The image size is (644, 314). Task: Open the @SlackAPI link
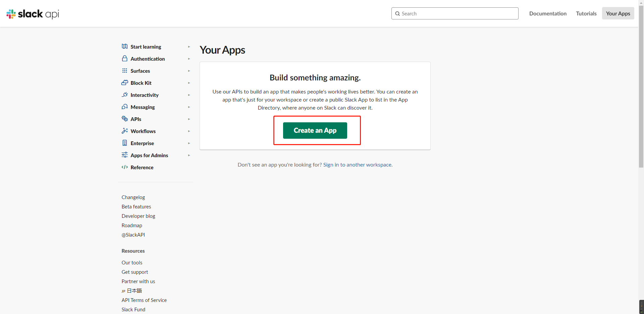pyautogui.click(x=133, y=235)
